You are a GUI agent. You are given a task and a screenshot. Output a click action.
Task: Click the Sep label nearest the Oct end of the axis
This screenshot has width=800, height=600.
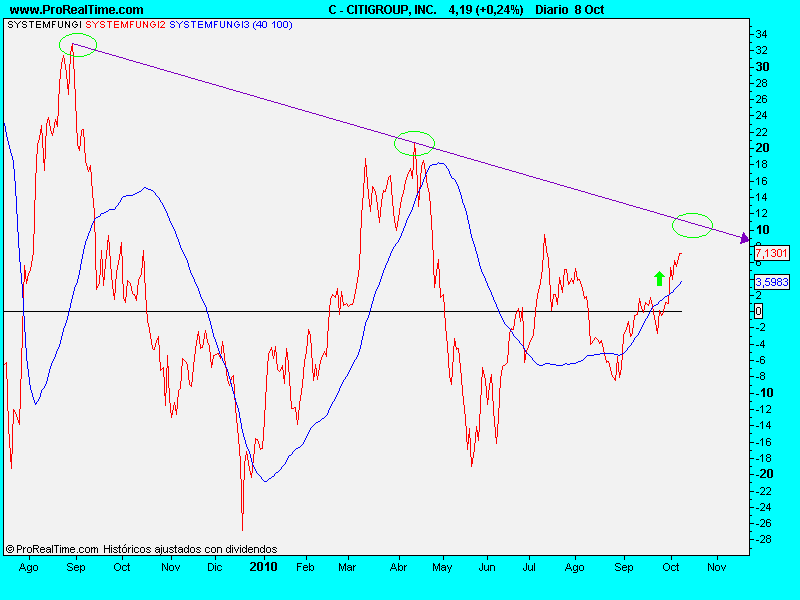coord(623,567)
